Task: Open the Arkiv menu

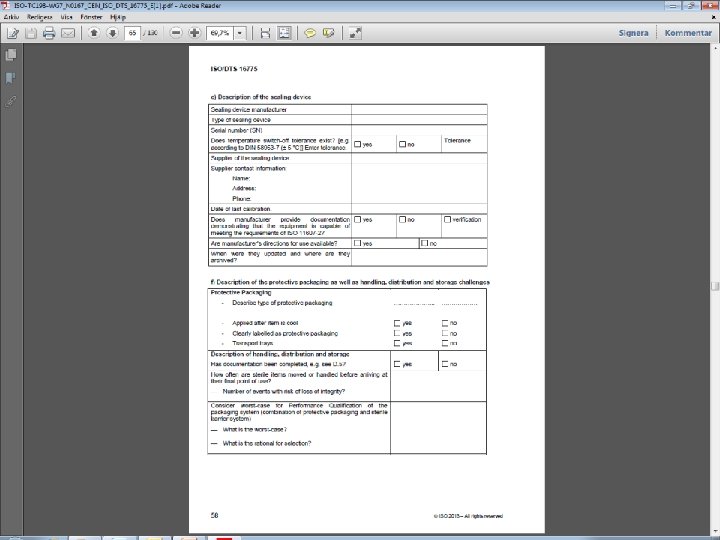Action: 11,17
